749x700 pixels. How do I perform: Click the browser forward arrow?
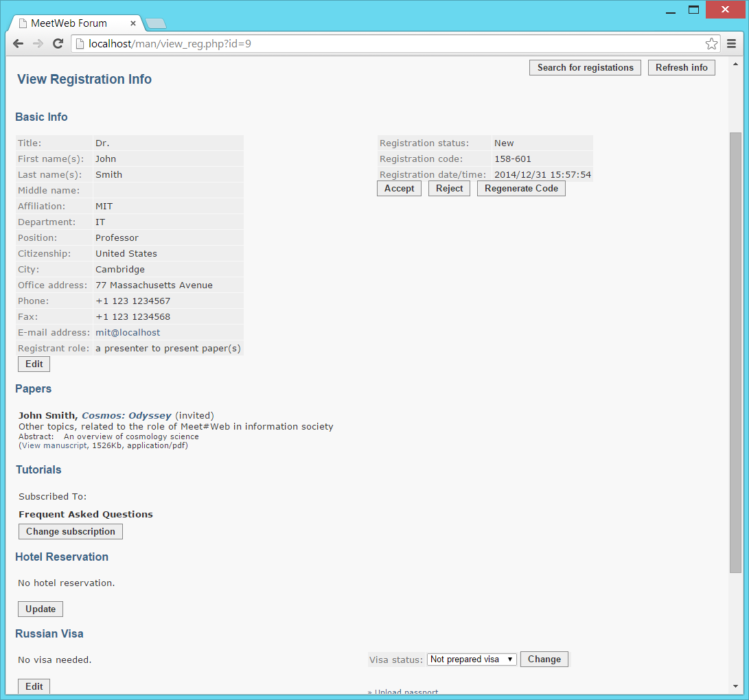click(x=38, y=43)
